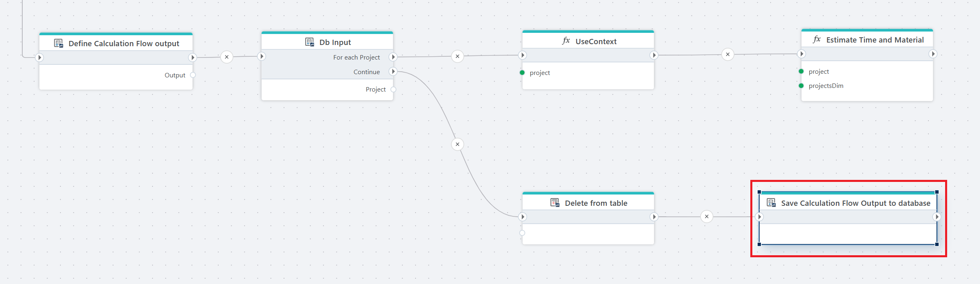Click the Define Calculation Flow output node icon
The height and width of the screenshot is (284, 980).
pyautogui.click(x=58, y=43)
